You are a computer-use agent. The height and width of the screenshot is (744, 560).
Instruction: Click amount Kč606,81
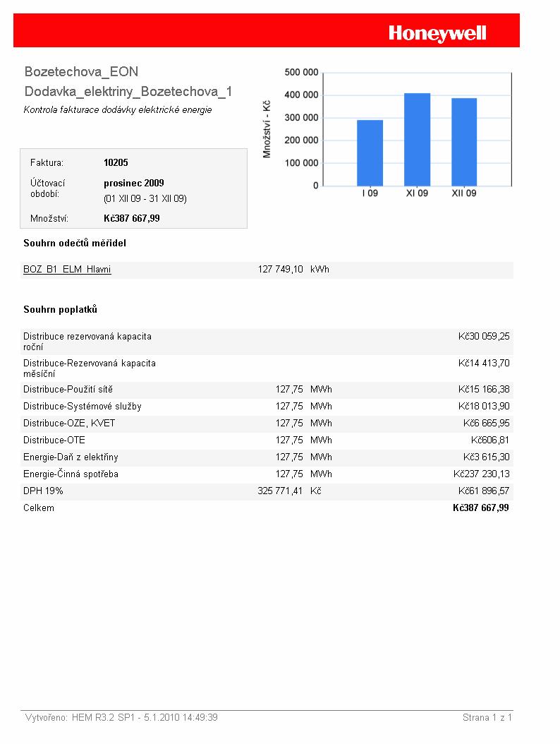click(x=489, y=440)
